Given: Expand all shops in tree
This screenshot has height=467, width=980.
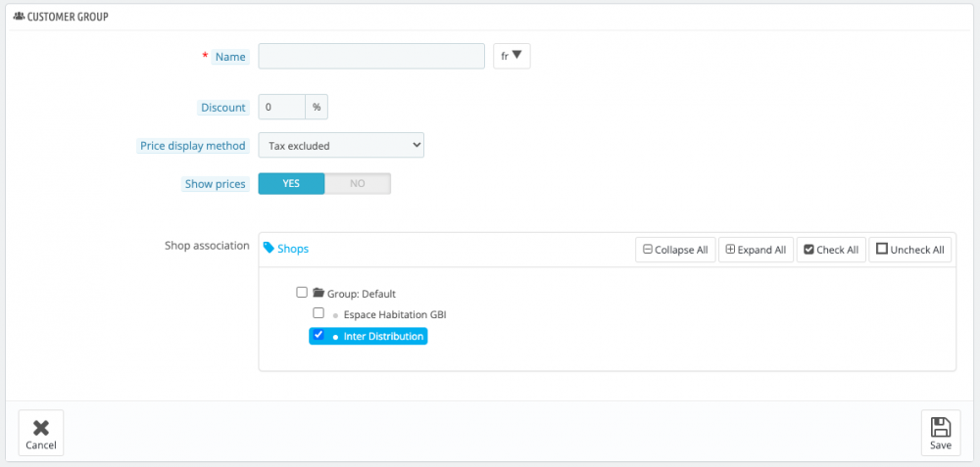Looking at the screenshot, I should pyautogui.click(x=756, y=250).
